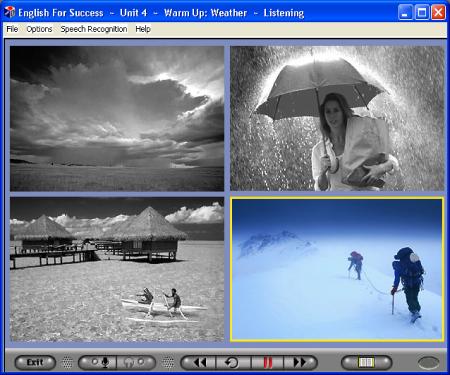Click the application icon in title bar
The width and height of the screenshot is (450, 375).
(x=10, y=13)
